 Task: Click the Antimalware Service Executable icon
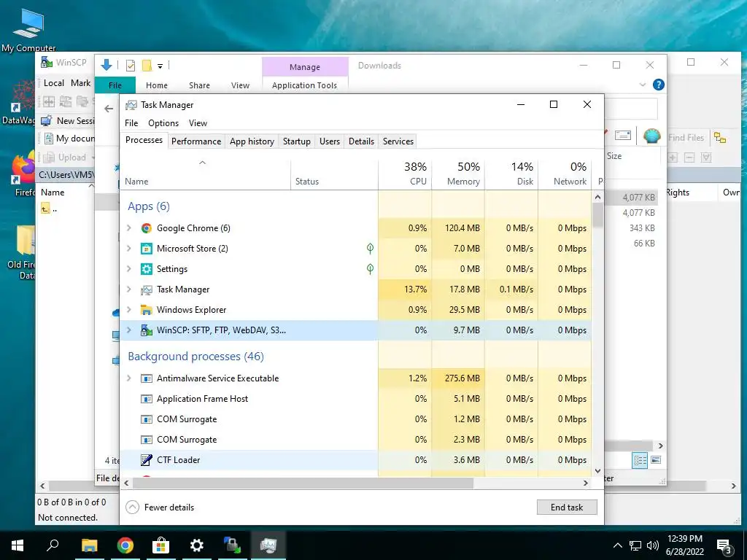146,378
